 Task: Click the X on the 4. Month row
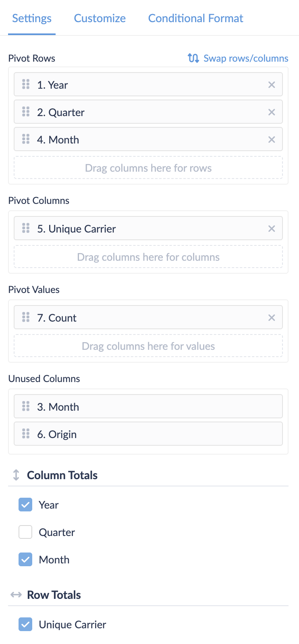click(x=272, y=139)
